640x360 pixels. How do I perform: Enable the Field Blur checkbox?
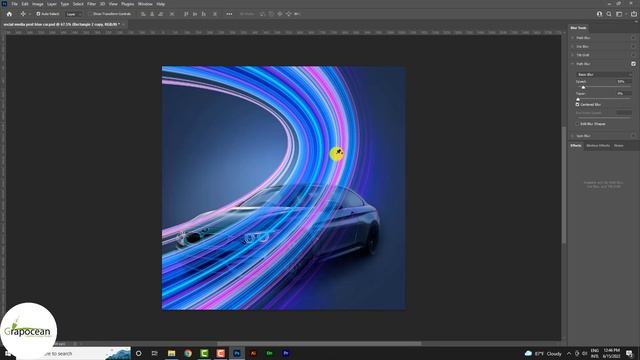[633, 38]
